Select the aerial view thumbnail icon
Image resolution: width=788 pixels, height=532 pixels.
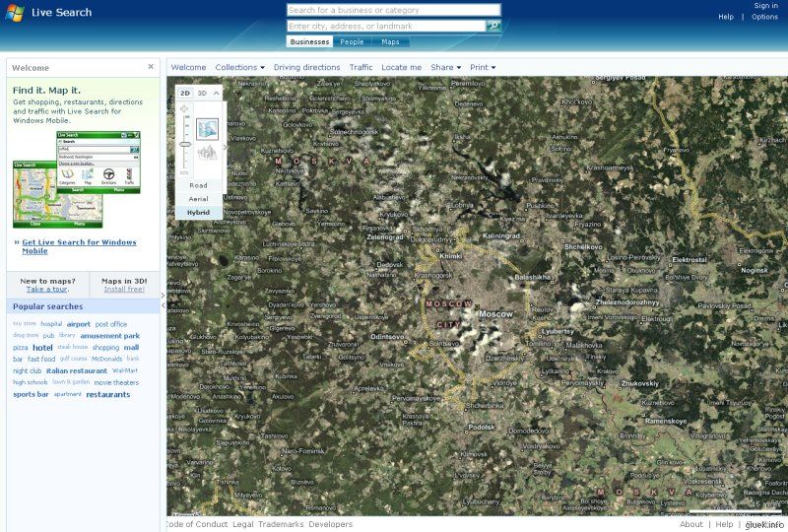point(207,128)
